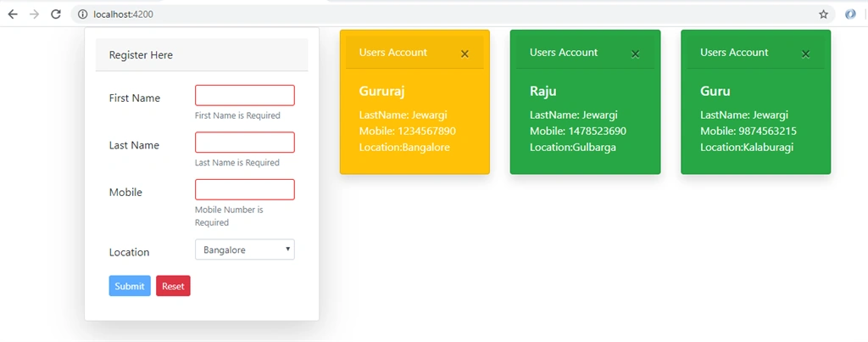This screenshot has width=868, height=342.
Task: Open the site information icon in address bar
Action: tap(82, 14)
